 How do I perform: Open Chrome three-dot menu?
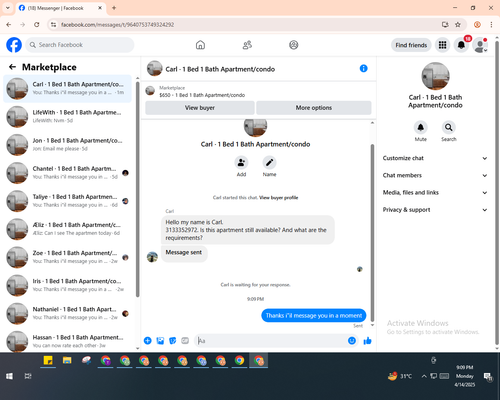point(491,25)
